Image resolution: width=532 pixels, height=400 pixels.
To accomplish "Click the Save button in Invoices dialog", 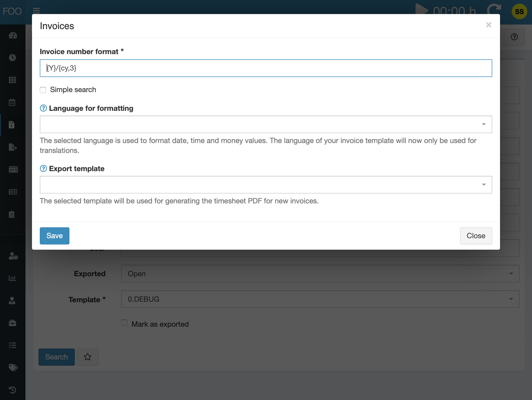I will click(55, 236).
